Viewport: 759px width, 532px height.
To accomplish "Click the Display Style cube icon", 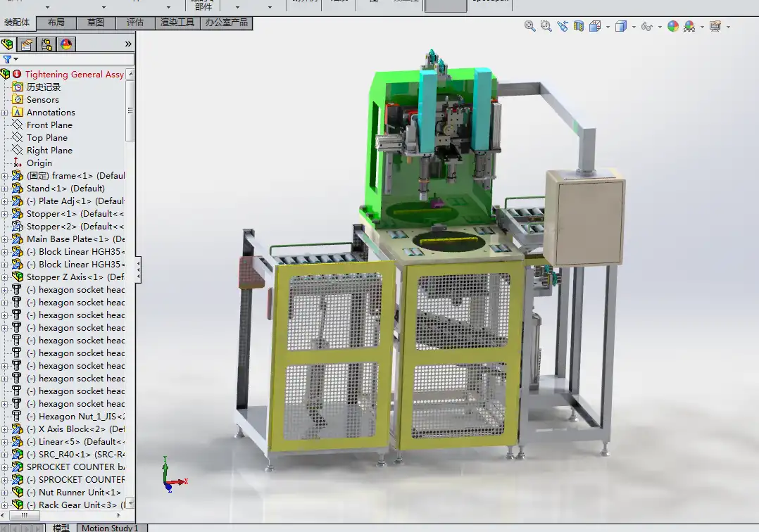I will click(620, 26).
